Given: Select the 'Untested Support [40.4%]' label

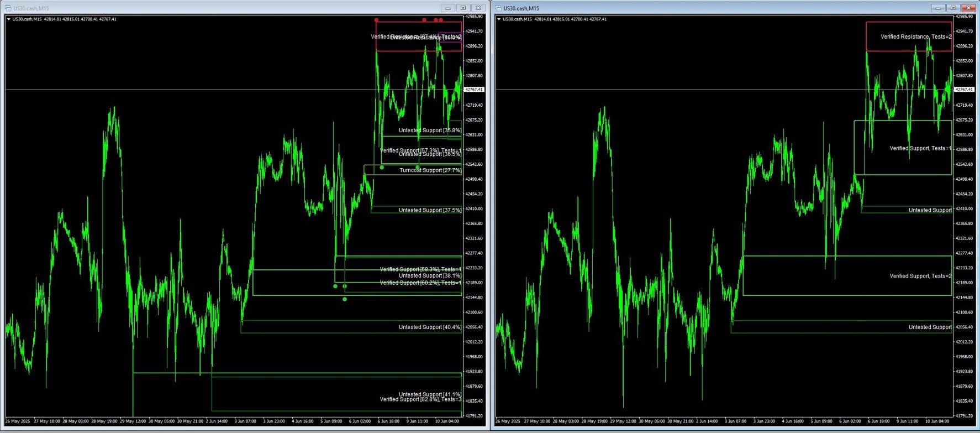Looking at the screenshot, I should point(430,327).
